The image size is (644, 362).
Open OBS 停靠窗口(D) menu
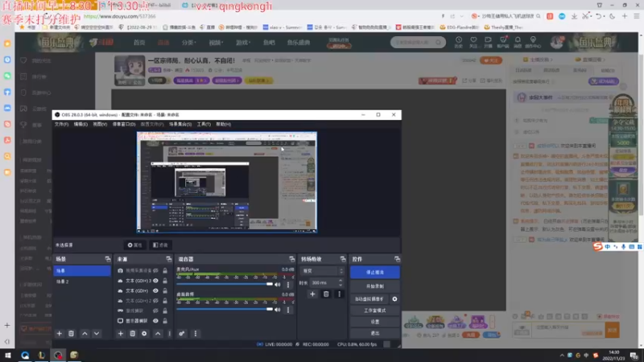pos(124,124)
